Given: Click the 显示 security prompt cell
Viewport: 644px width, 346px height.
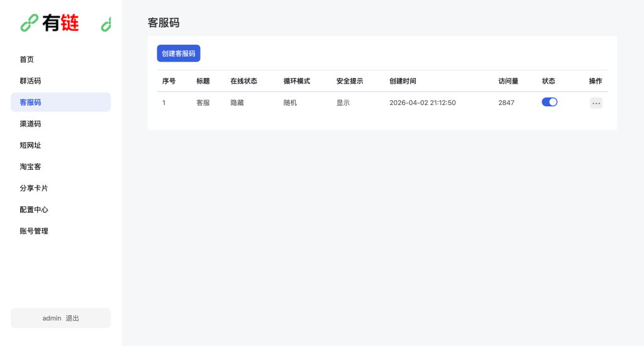Looking at the screenshot, I should tap(343, 103).
